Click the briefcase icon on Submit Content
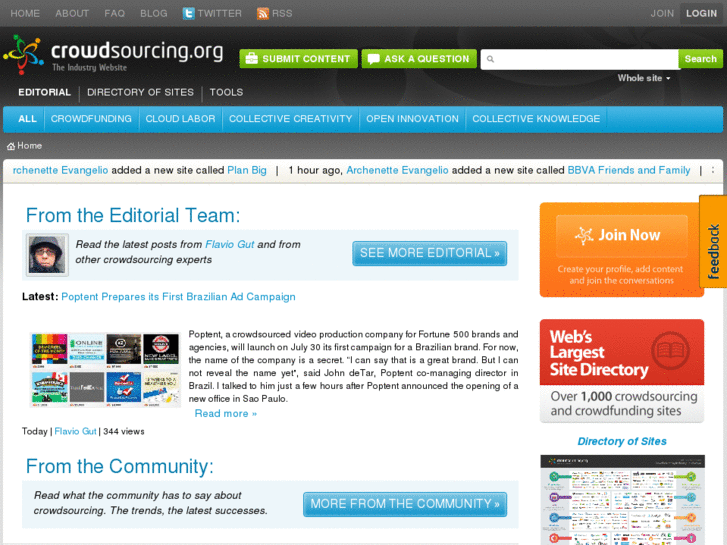 point(251,59)
